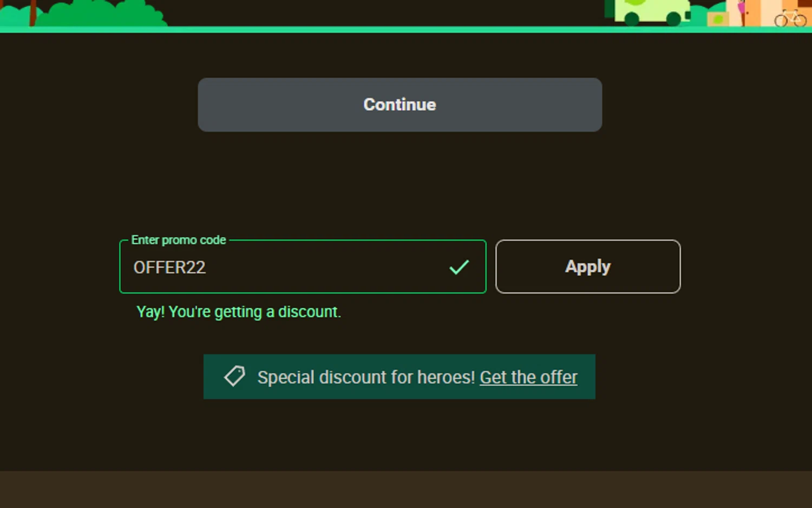Click the "Special discount for heroes!" text
The image size is (812, 508).
tap(366, 377)
